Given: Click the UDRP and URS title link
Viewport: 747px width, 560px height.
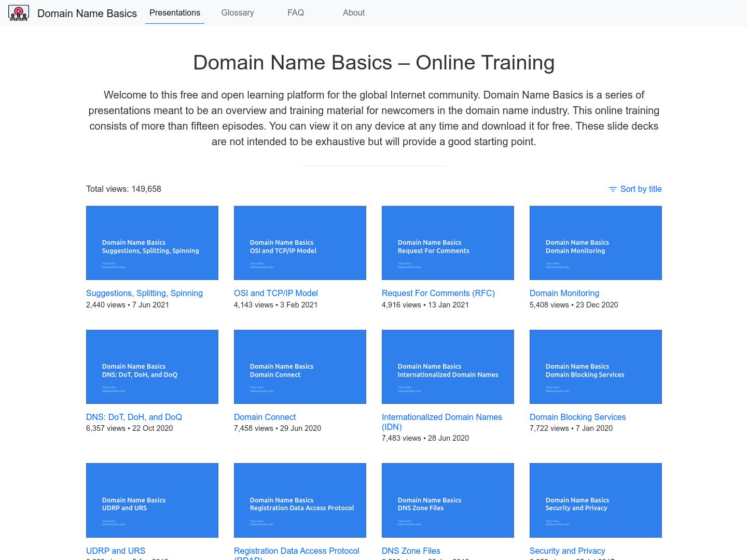Looking at the screenshot, I should (116, 551).
